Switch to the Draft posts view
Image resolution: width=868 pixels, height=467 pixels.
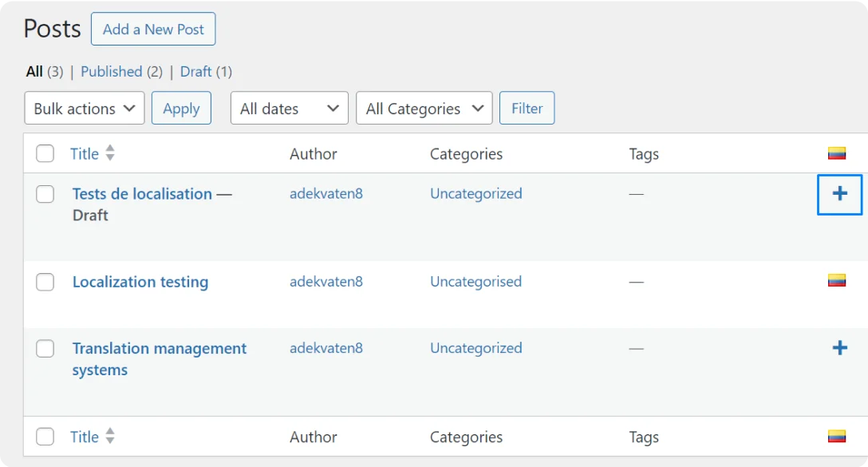[x=195, y=71]
